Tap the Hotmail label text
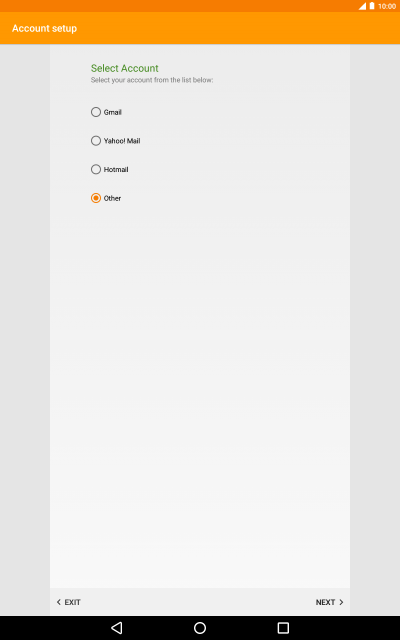This screenshot has height=640, width=400. [x=116, y=169]
